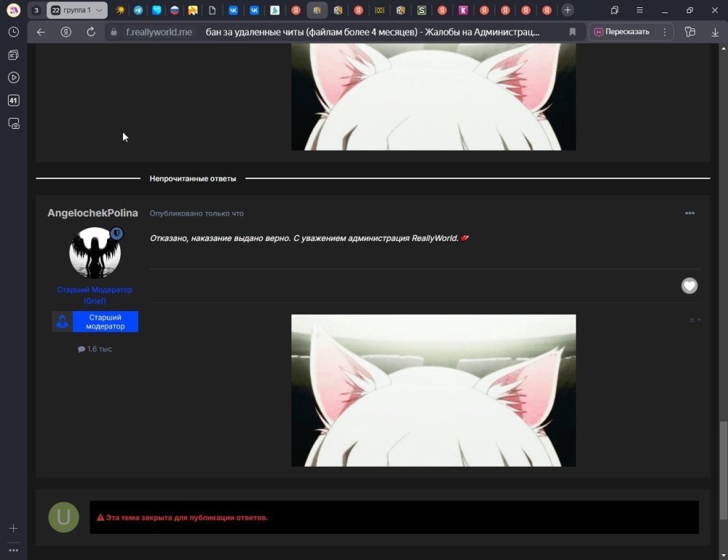
Task: Hide the signature using x toggle
Action: click(695, 320)
